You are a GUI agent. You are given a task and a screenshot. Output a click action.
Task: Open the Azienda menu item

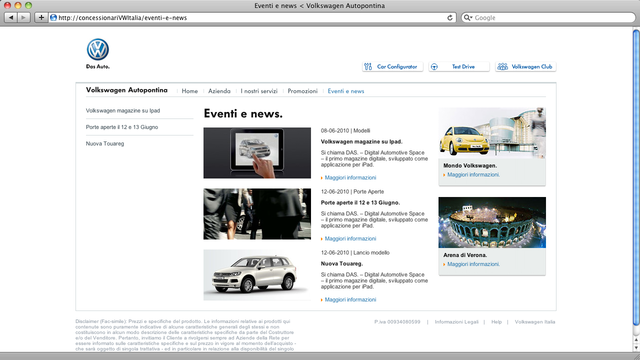[219, 91]
